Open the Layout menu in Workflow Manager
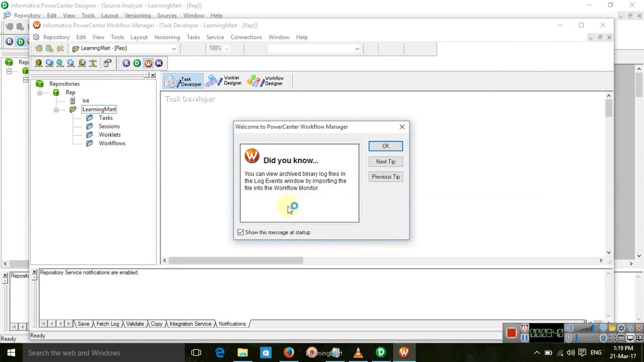 pyautogui.click(x=139, y=37)
